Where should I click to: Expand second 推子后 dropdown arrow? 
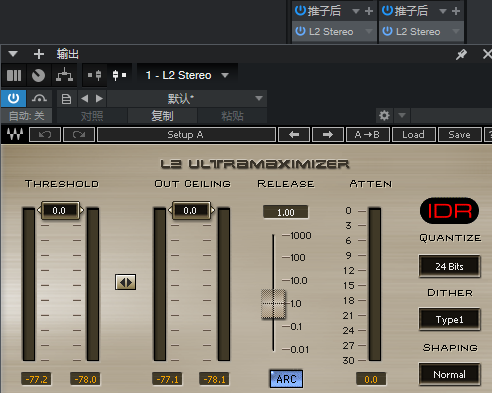(443, 11)
